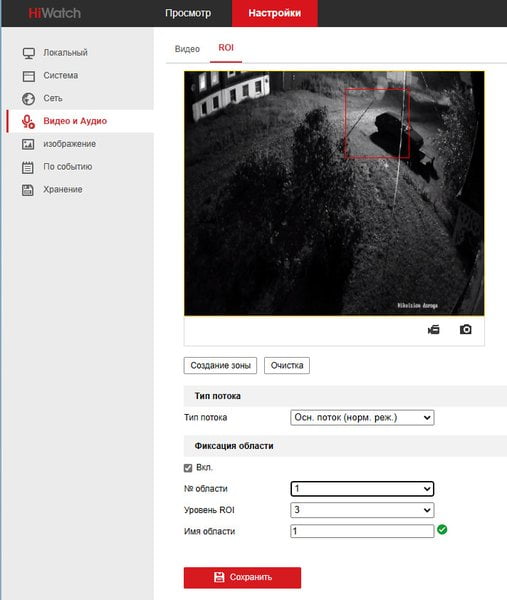Take a snapshot with the camera icon

(465, 329)
